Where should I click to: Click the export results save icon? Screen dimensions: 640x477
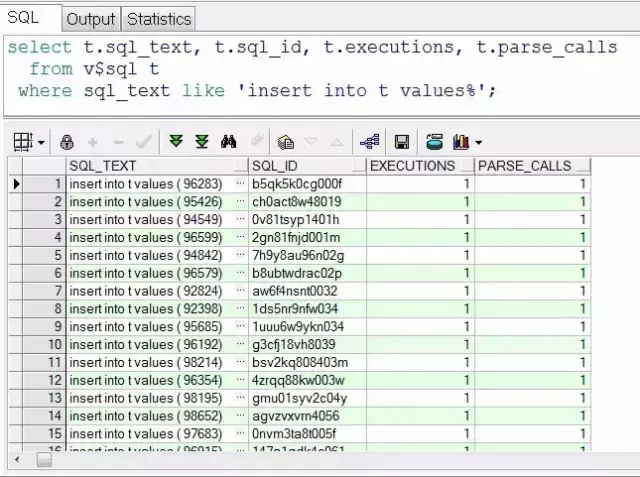tap(402, 142)
